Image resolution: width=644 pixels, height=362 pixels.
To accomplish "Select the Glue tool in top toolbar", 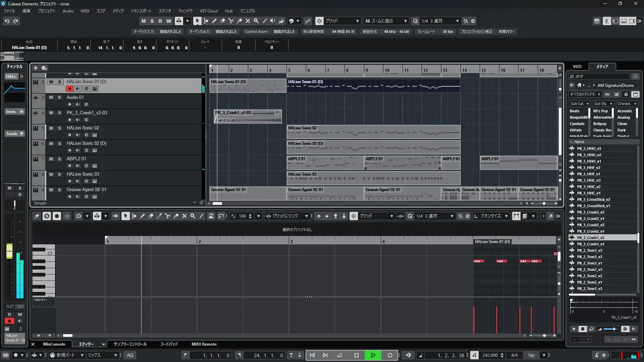I will [x=239, y=21].
